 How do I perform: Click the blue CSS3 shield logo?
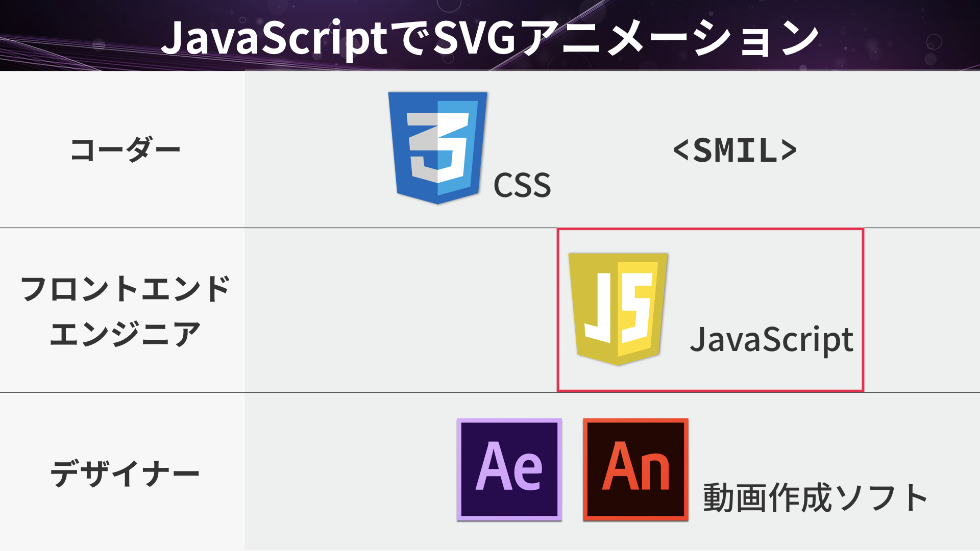(438, 148)
